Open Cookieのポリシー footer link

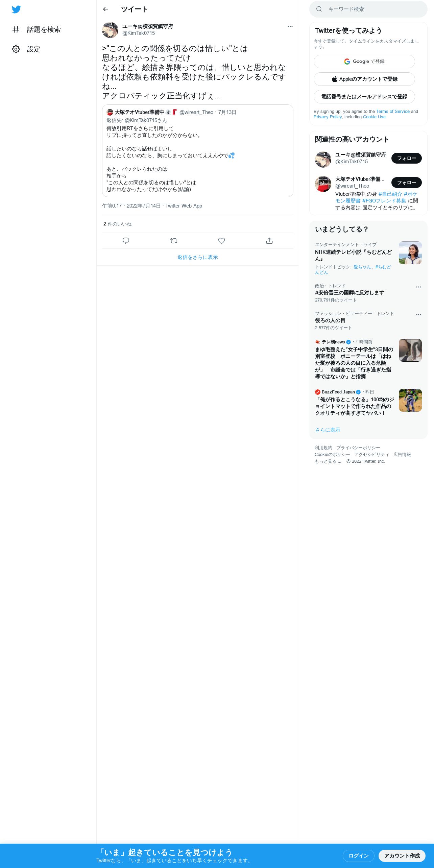[x=332, y=455]
